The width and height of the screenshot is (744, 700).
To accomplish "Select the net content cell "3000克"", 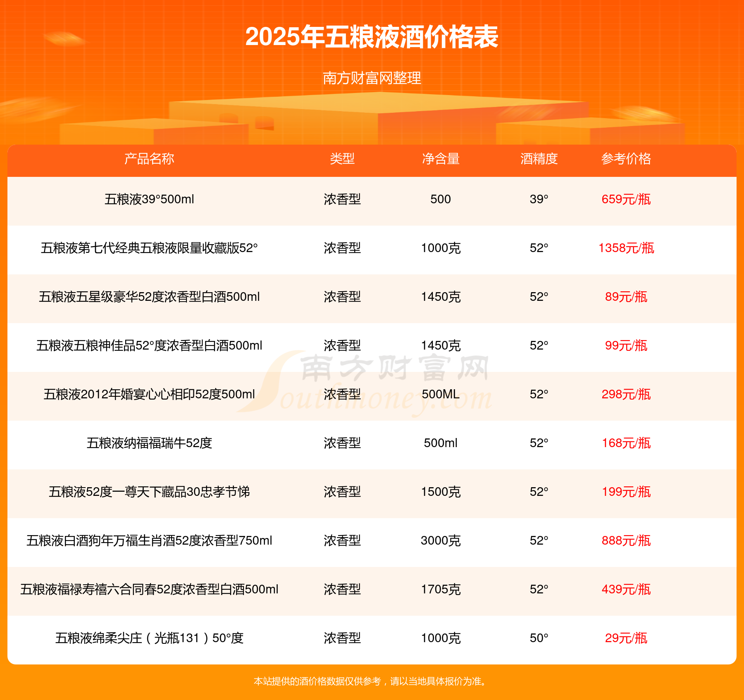I will [441, 540].
